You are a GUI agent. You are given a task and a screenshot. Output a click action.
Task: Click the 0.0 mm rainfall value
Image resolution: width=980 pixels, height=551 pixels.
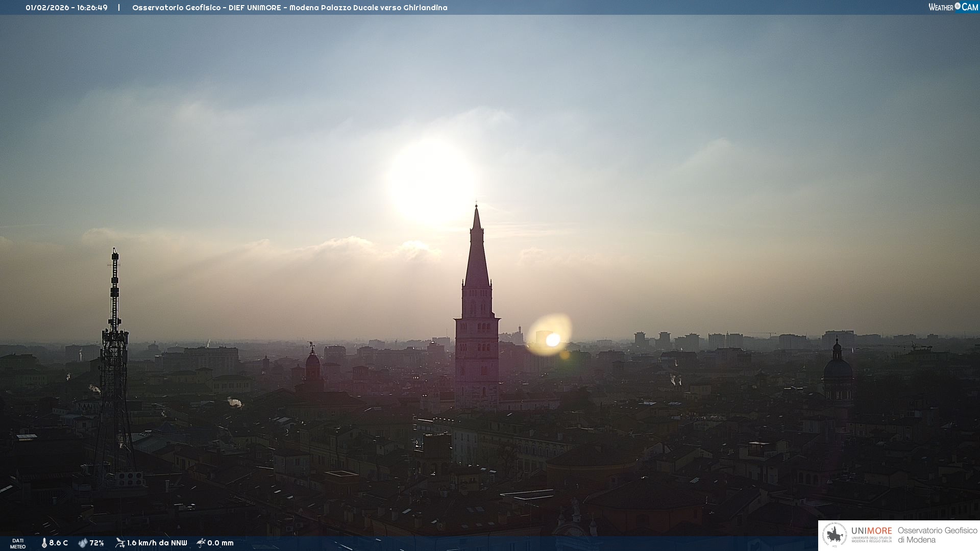[x=220, y=543]
